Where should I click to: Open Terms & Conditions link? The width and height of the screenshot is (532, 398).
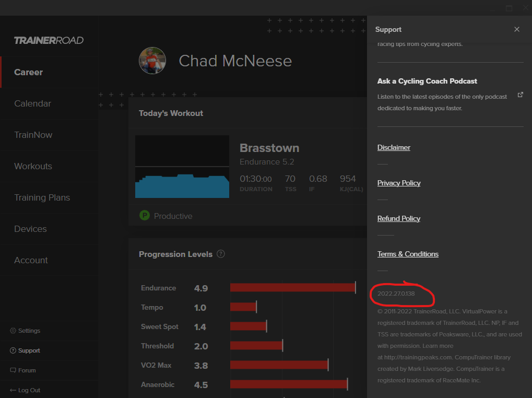click(408, 254)
